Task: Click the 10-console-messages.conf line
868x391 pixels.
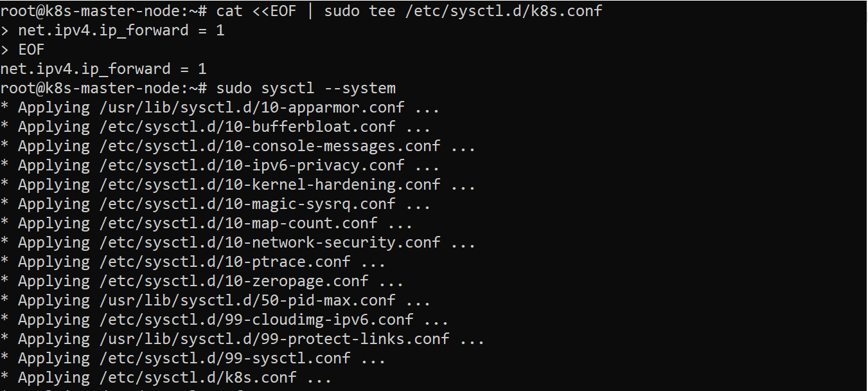Action: click(247, 146)
